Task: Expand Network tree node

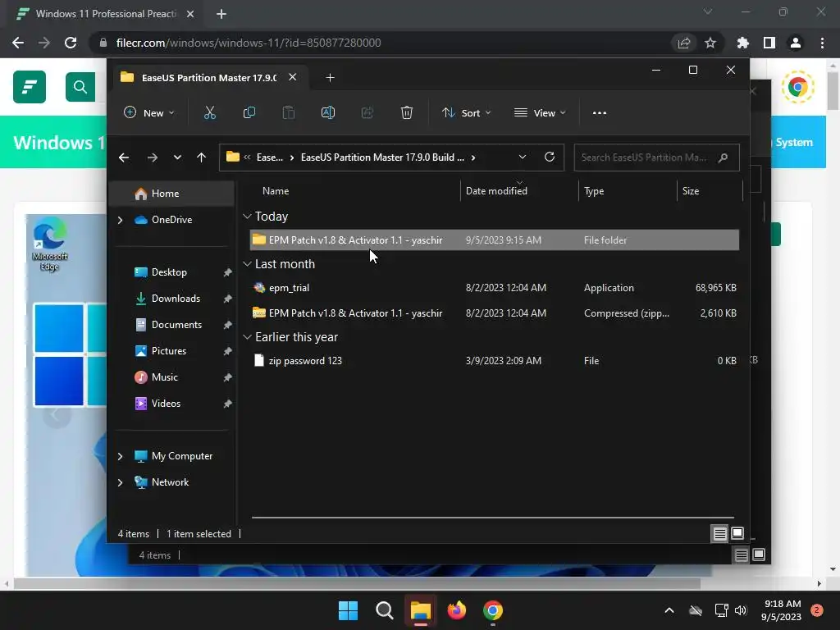Action: pyautogui.click(x=120, y=482)
